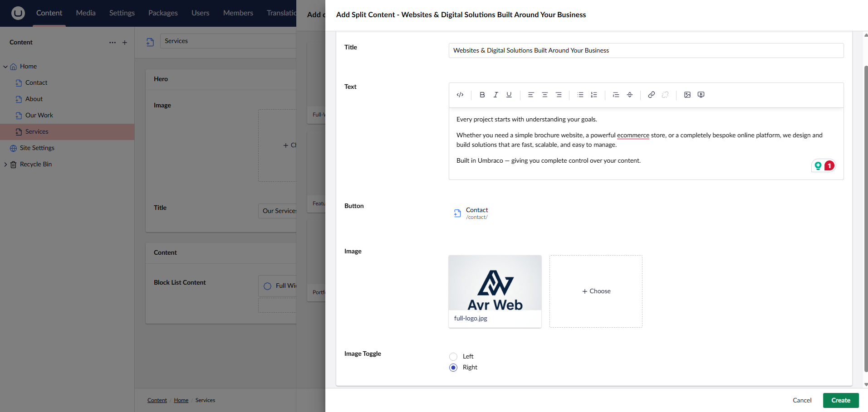Toggle bold formatting in the Text editor
The image size is (868, 412).
click(482, 95)
